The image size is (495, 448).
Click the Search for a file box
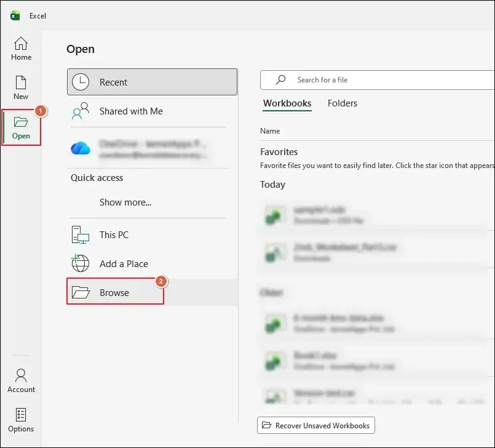click(378, 80)
